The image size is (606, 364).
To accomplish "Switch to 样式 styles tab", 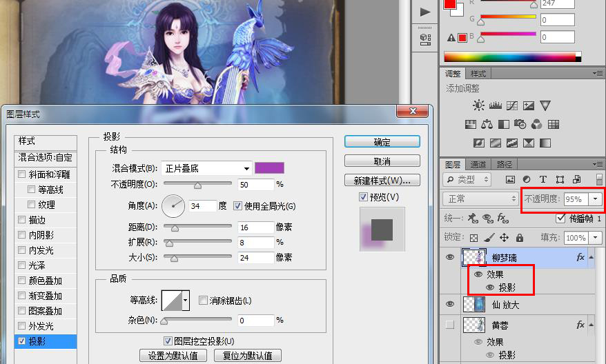I will 478,74.
